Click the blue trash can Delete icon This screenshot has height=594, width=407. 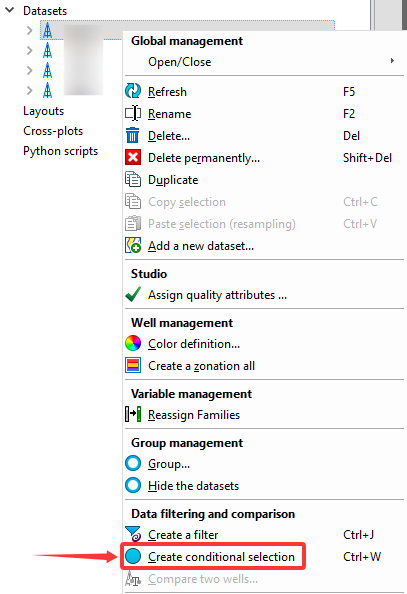(133, 135)
